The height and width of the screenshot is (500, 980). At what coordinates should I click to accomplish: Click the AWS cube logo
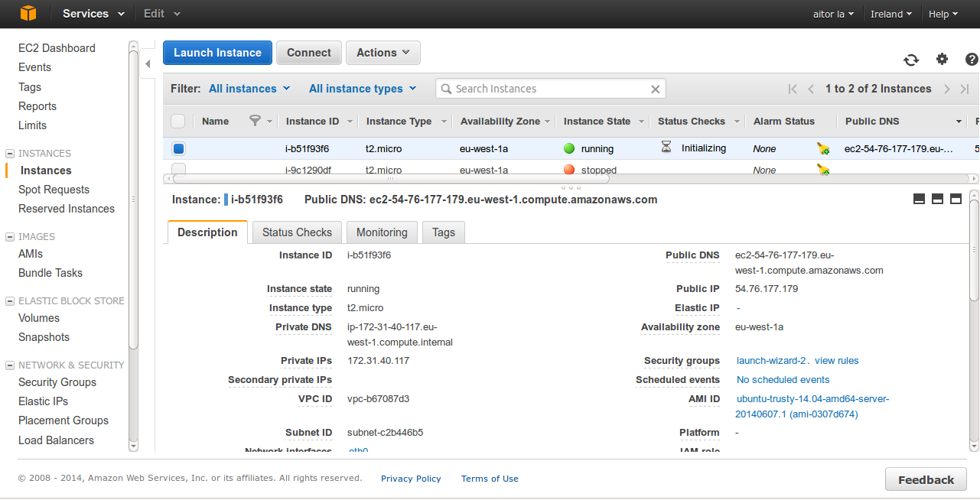(x=28, y=14)
